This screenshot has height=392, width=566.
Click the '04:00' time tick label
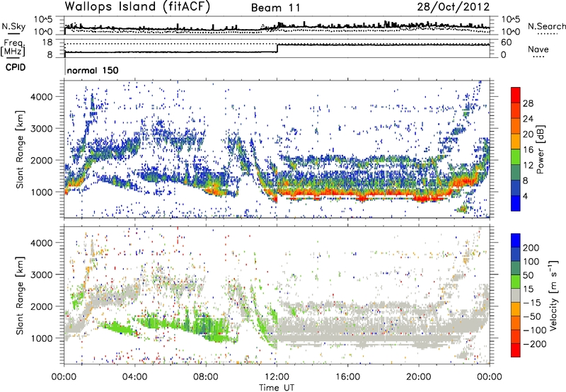point(135,377)
